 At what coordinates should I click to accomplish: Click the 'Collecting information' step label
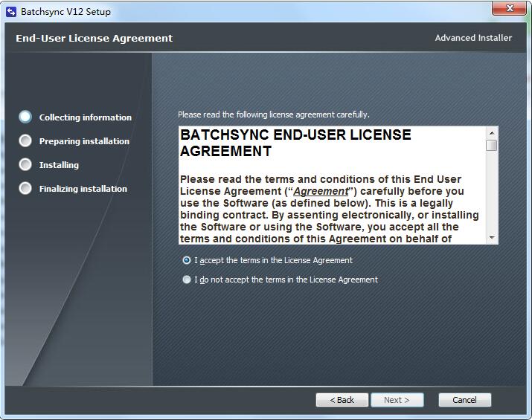(85, 117)
